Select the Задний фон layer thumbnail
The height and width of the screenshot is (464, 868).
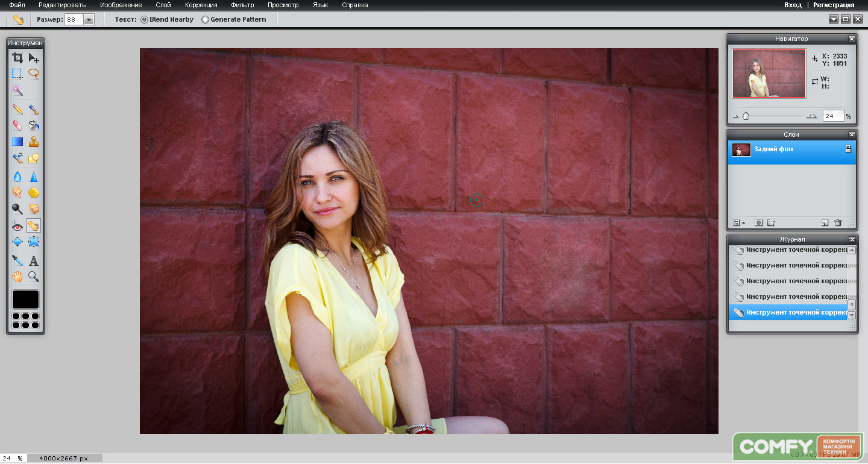click(x=741, y=149)
